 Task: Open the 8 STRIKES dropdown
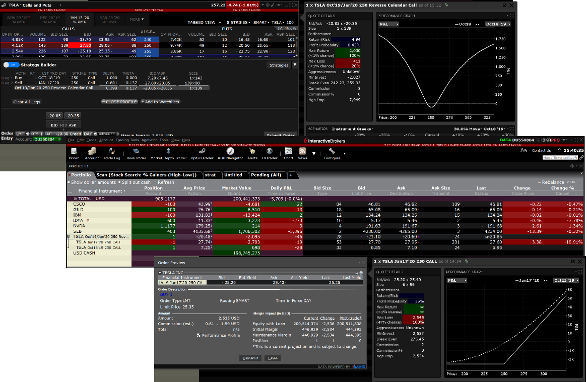[x=238, y=23]
